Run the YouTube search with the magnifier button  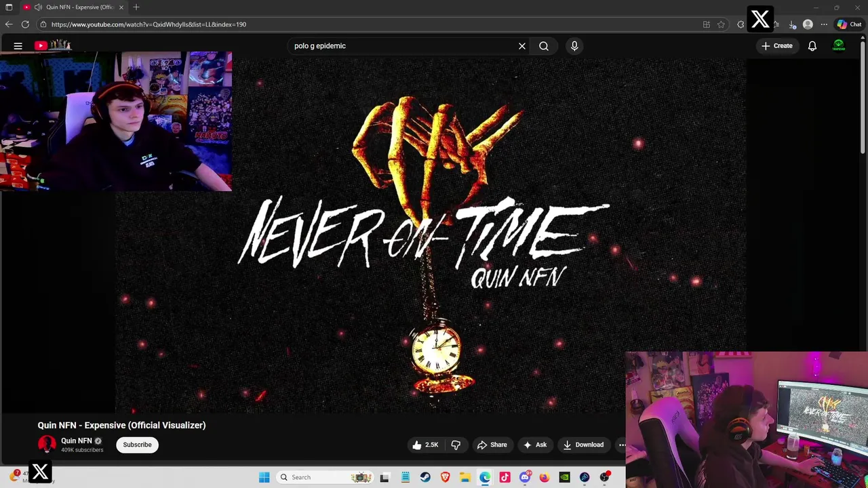(x=544, y=46)
